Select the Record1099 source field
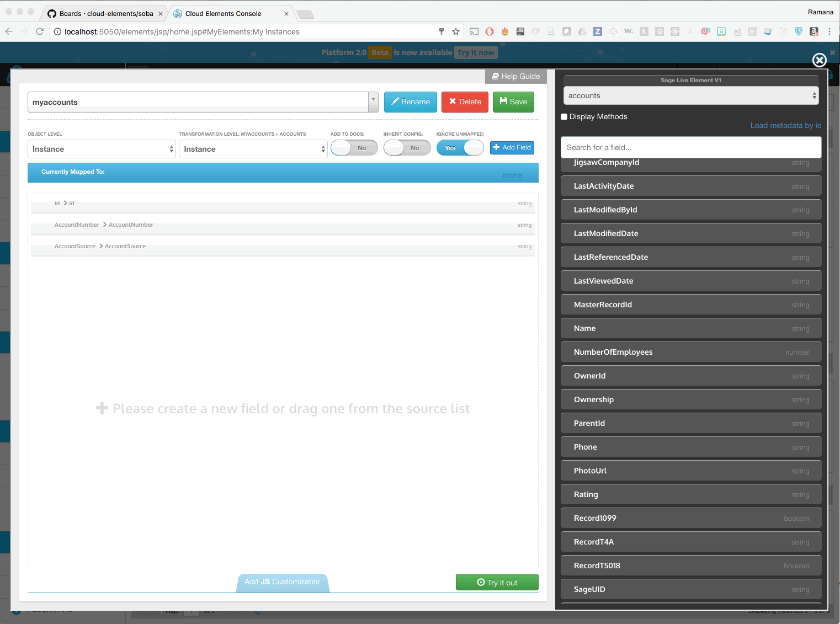Screen dimensions: 840x624 pyautogui.click(x=691, y=518)
